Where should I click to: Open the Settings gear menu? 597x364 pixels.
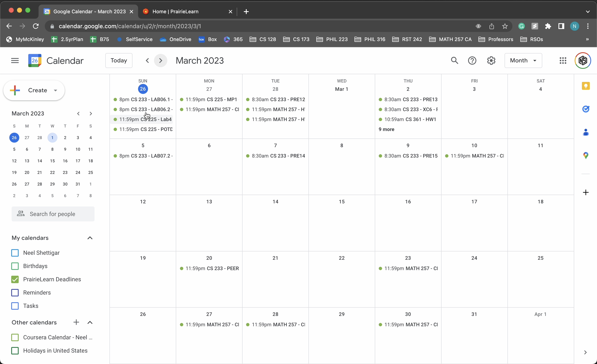click(x=491, y=61)
